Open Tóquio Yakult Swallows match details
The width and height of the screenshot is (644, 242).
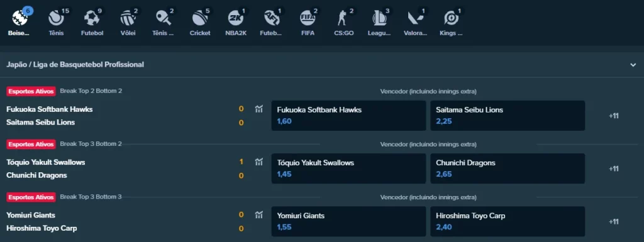[45, 162]
